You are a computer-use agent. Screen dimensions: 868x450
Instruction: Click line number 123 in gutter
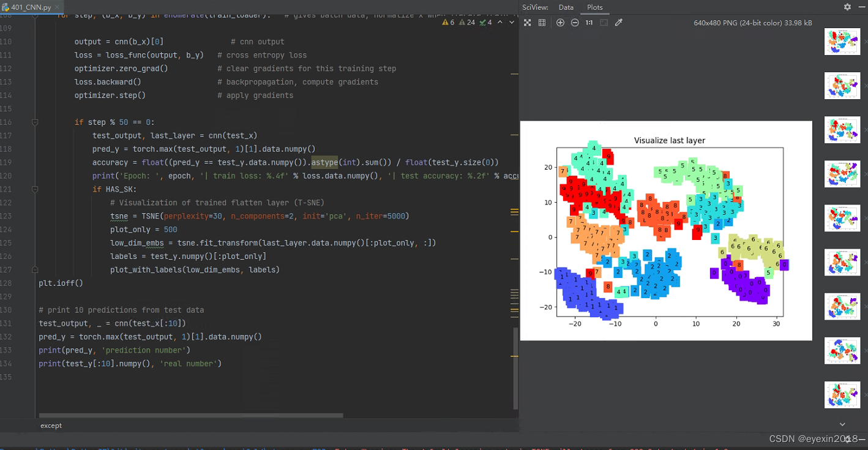[x=6, y=216]
